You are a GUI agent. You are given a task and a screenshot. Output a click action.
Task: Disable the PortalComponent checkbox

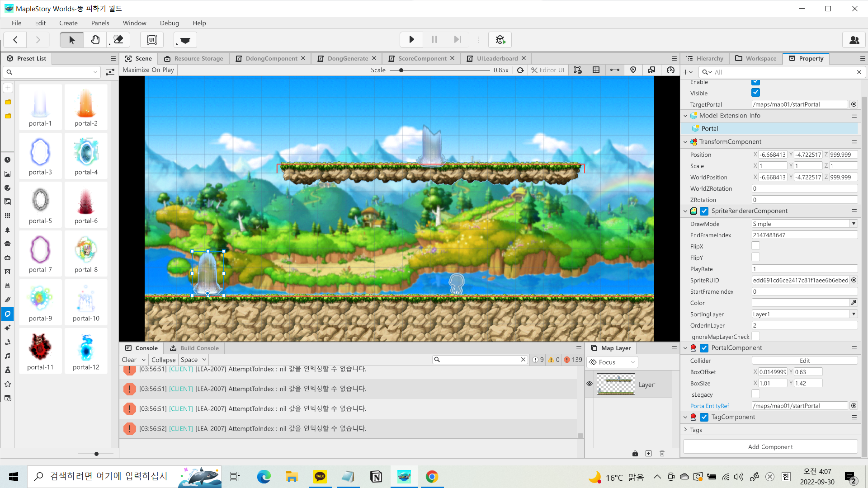tap(704, 348)
